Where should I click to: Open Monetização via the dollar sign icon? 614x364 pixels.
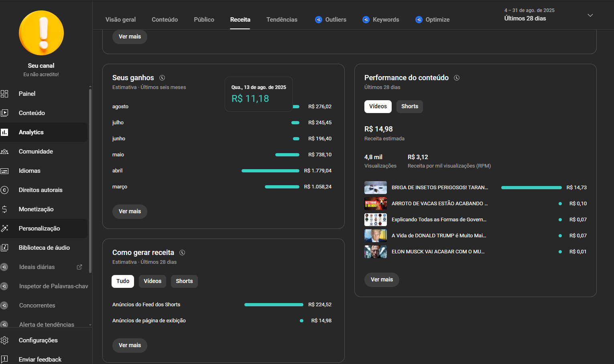click(x=5, y=209)
